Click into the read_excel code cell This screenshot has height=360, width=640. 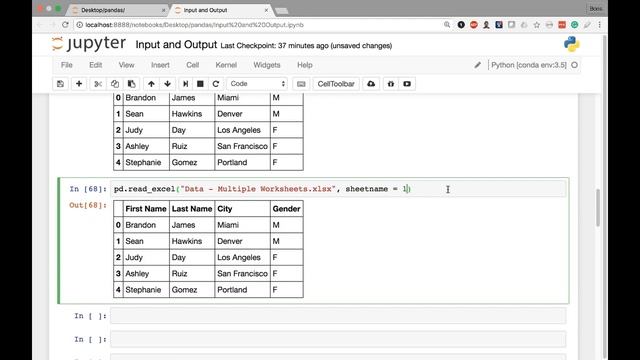pyautogui.click(x=338, y=189)
